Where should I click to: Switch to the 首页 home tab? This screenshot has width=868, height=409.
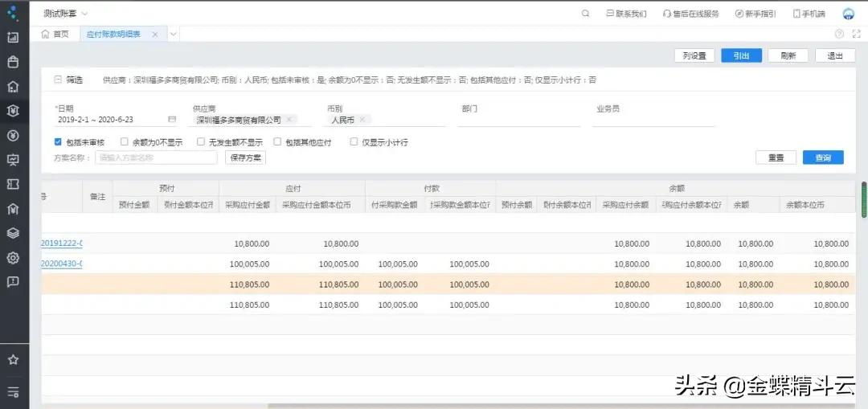click(55, 35)
